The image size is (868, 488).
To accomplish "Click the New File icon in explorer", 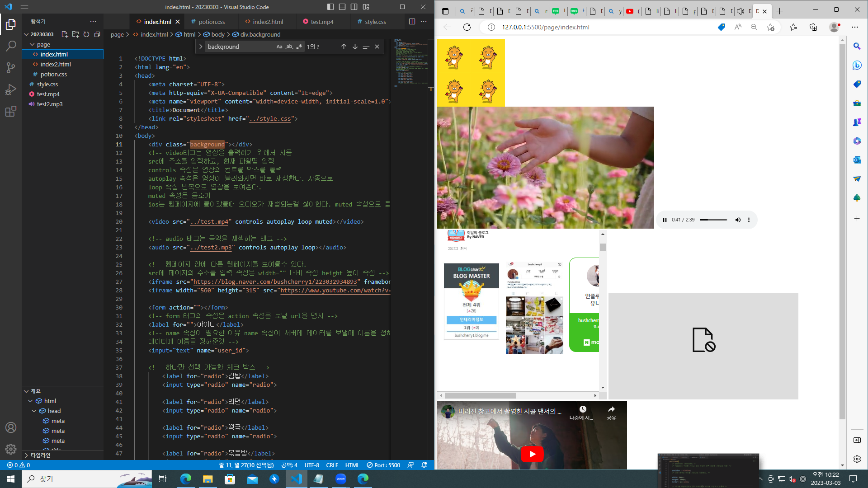I will 65,34.
